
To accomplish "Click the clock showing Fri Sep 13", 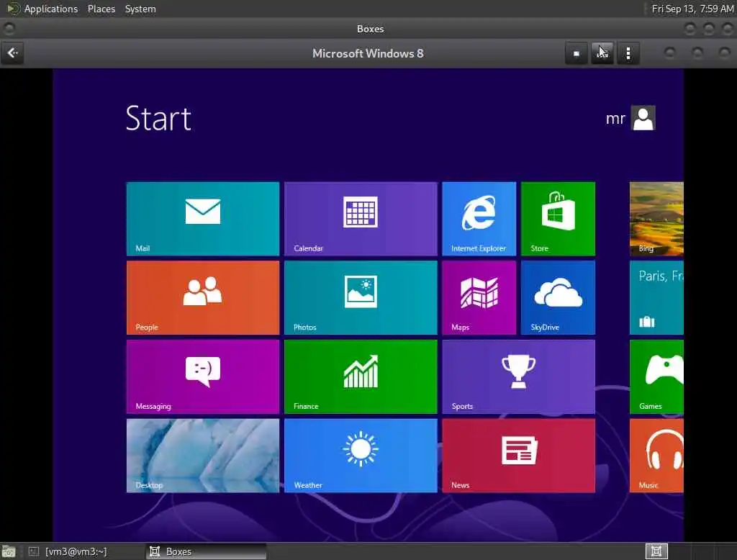I will click(693, 9).
